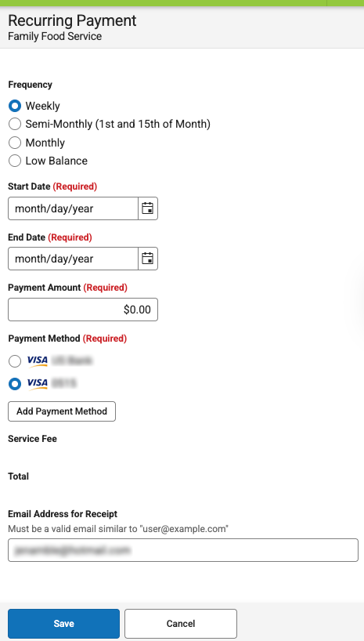Click the Service Fee label
Image resolution: width=364 pixels, height=641 pixels.
[32, 439]
